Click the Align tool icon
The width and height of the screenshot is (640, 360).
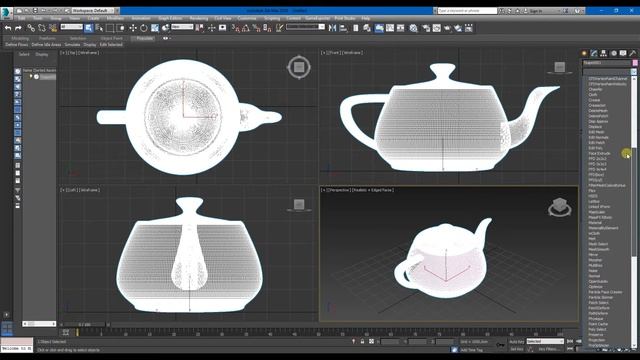click(343, 28)
